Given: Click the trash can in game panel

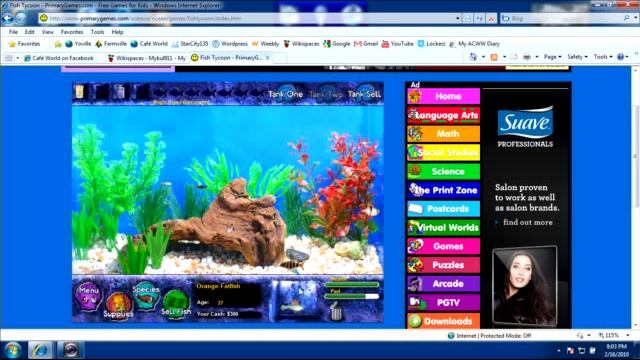Looking at the screenshot, I should tap(336, 311).
